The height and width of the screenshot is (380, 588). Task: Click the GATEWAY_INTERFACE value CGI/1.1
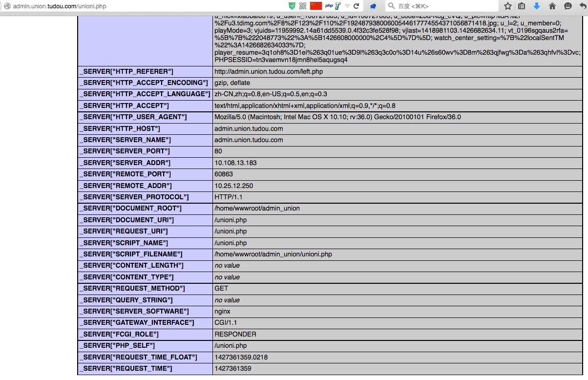point(226,322)
